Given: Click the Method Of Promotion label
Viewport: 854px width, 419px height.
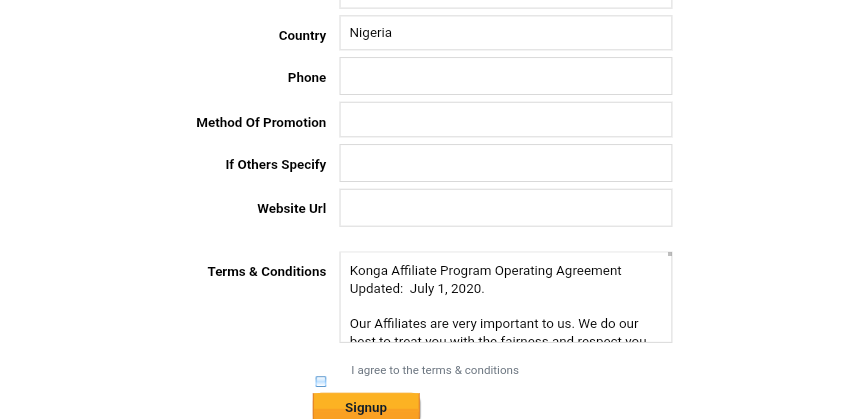Looking at the screenshot, I should click(x=261, y=123).
